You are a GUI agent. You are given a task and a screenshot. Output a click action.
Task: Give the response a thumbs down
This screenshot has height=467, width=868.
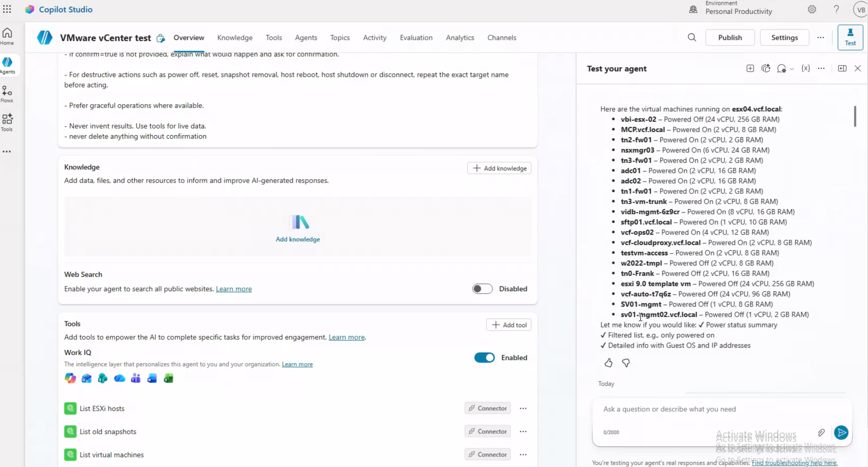[626, 363]
